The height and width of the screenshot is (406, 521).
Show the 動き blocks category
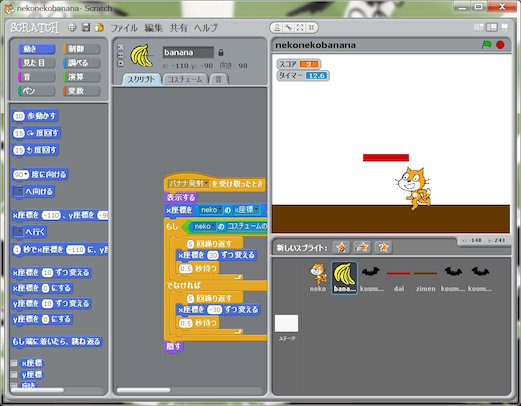click(37, 49)
